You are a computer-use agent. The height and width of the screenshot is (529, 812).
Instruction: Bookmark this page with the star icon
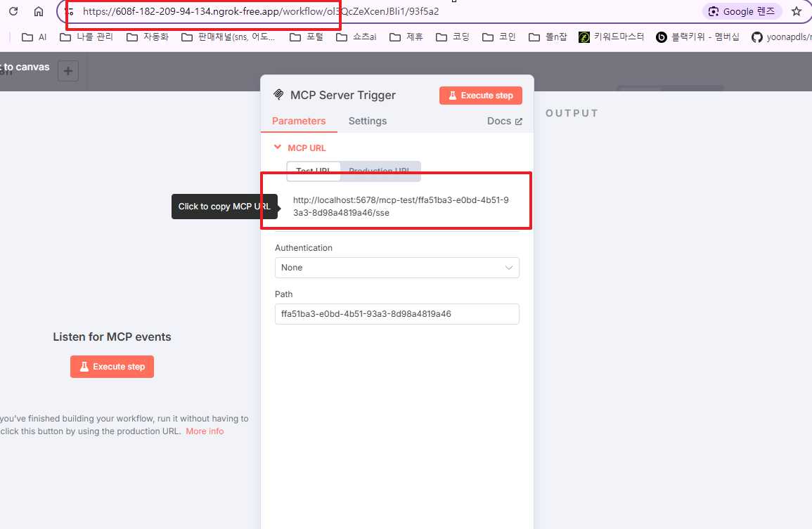797,11
